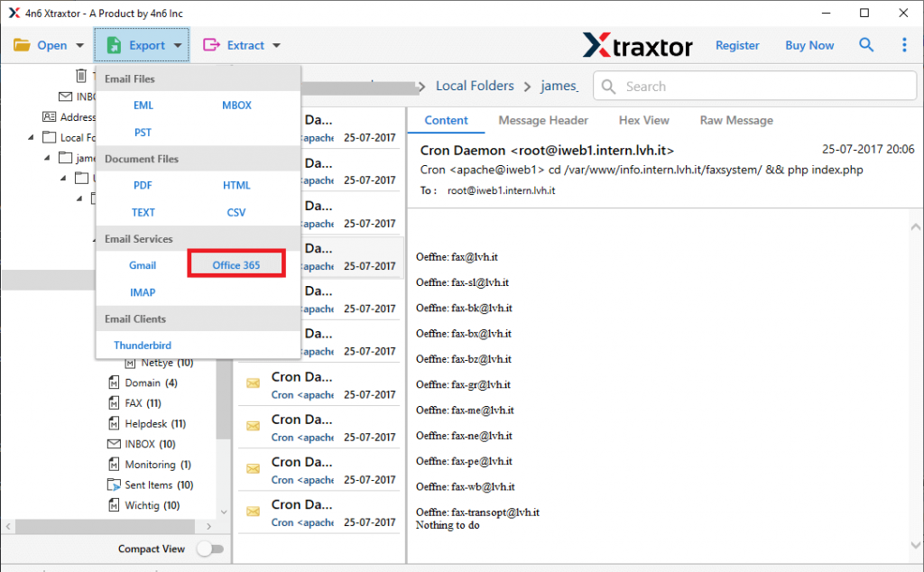Click the 4n6 Xtraxtor title bar logo
Image resolution: width=924 pixels, height=572 pixels.
pos(14,13)
